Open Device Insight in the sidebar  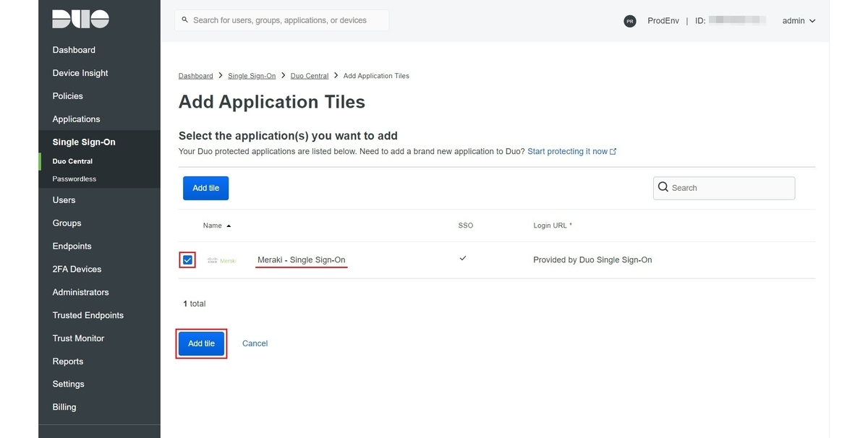point(80,73)
